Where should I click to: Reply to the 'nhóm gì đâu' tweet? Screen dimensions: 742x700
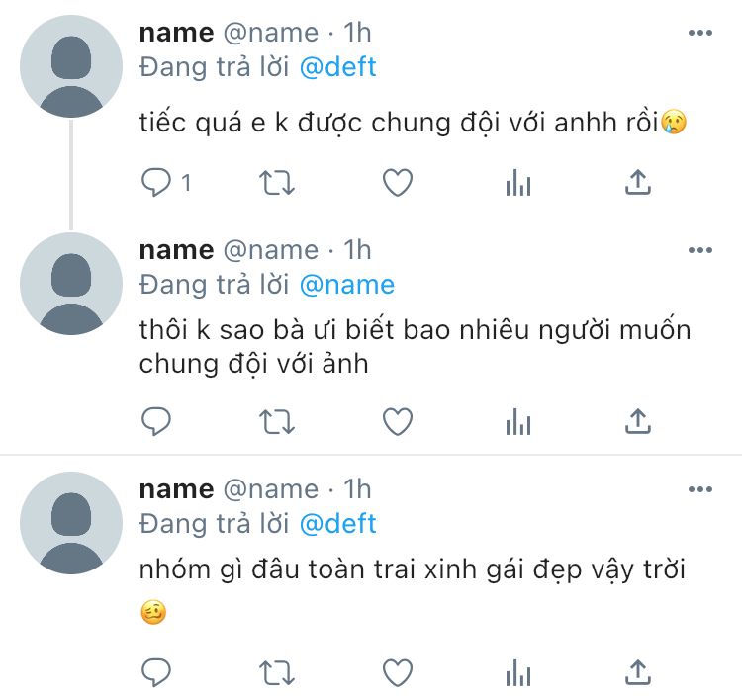coord(156,672)
